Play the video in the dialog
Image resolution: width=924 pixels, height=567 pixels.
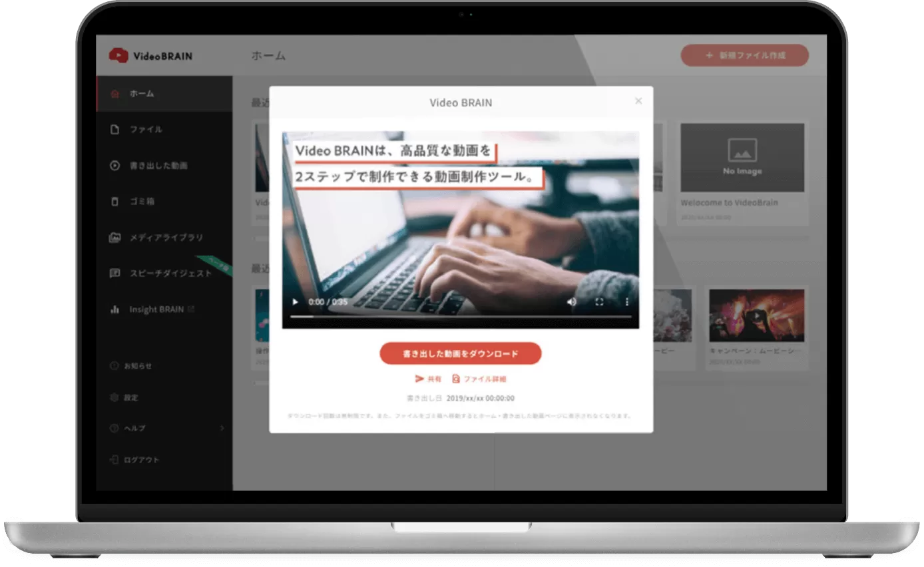coord(296,302)
